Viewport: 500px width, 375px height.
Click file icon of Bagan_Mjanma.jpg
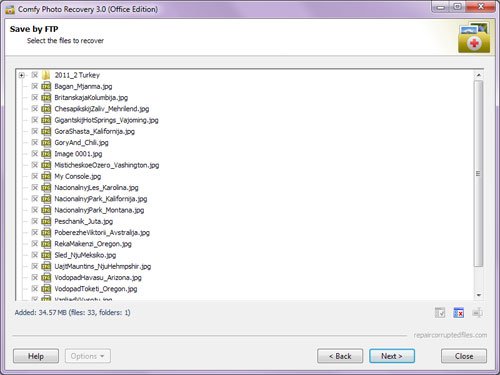click(46, 86)
